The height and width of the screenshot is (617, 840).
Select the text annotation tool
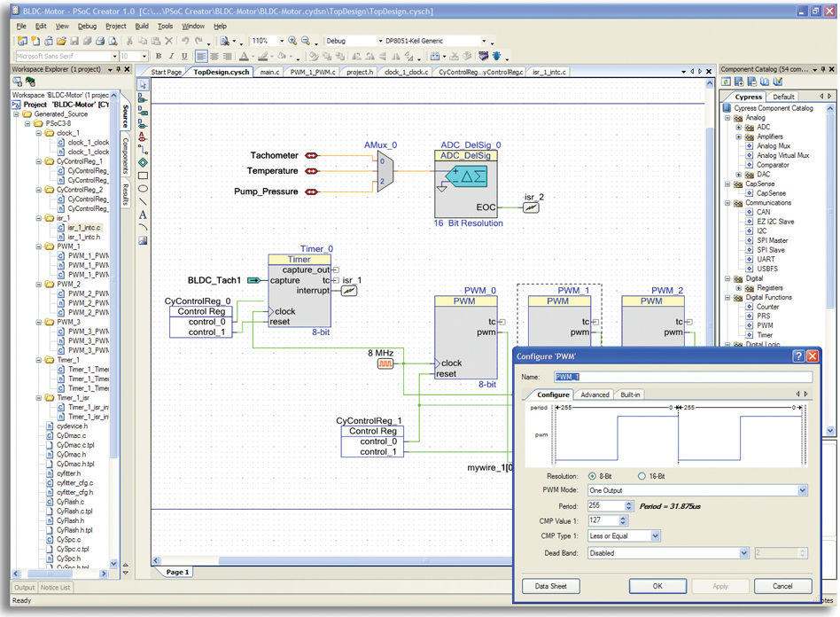coord(143,215)
